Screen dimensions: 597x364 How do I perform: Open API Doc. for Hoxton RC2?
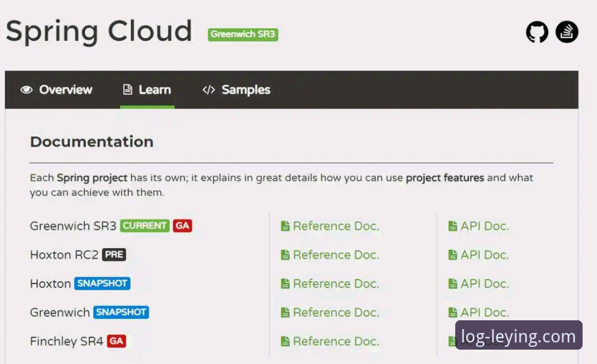478,255
